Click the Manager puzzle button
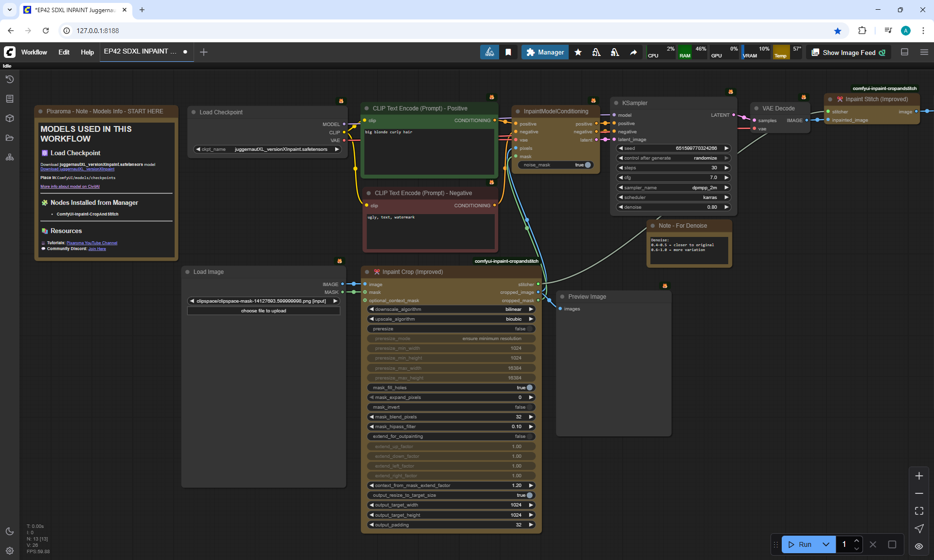This screenshot has width=934, height=560. click(545, 52)
